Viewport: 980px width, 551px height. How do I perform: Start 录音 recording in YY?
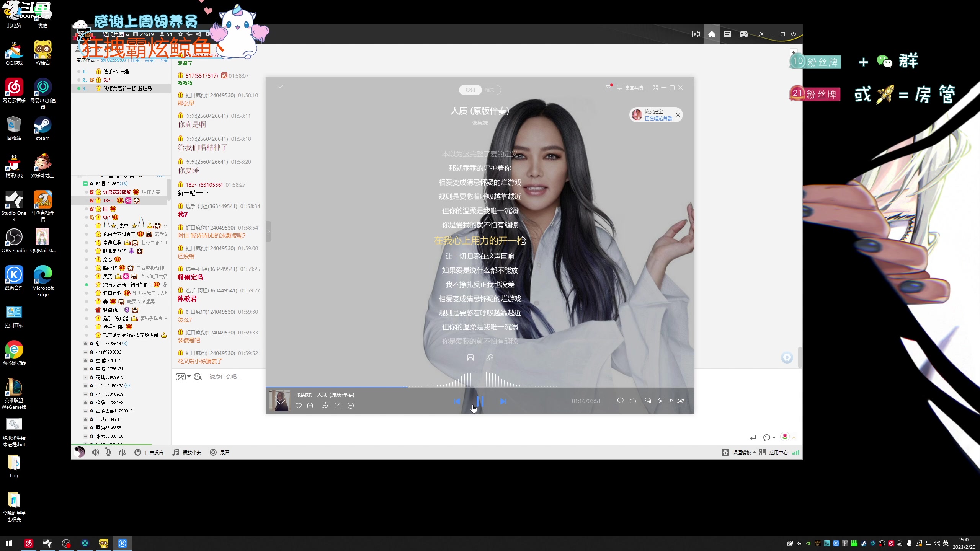point(220,452)
